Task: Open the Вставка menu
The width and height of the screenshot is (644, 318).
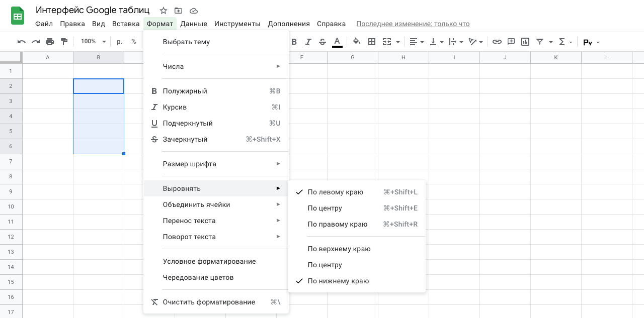Action: point(126,24)
